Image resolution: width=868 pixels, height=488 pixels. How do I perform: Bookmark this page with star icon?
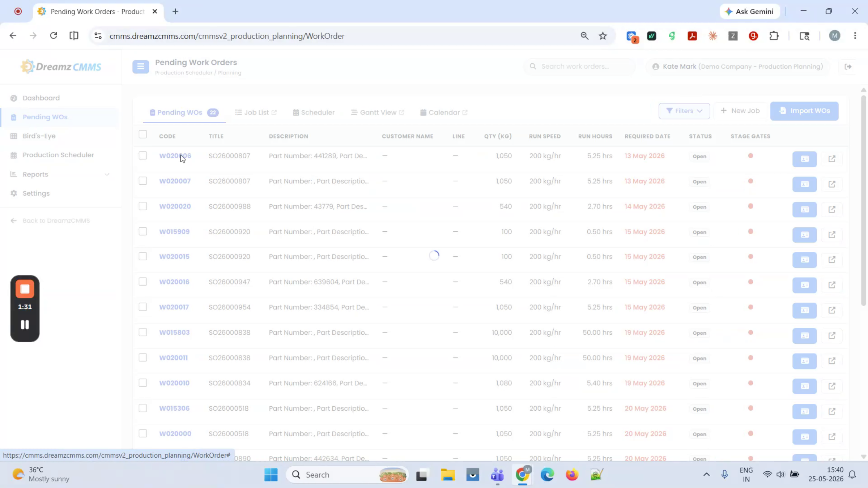[x=603, y=36]
